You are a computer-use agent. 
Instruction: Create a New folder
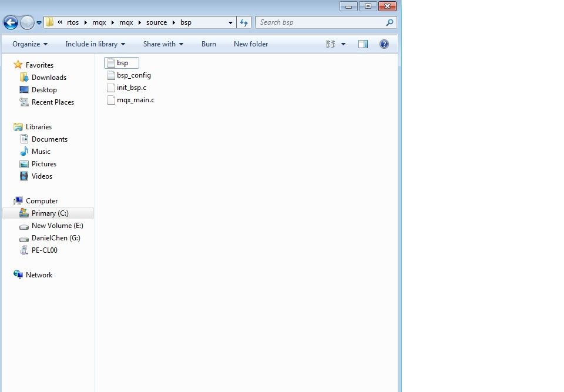pos(251,44)
